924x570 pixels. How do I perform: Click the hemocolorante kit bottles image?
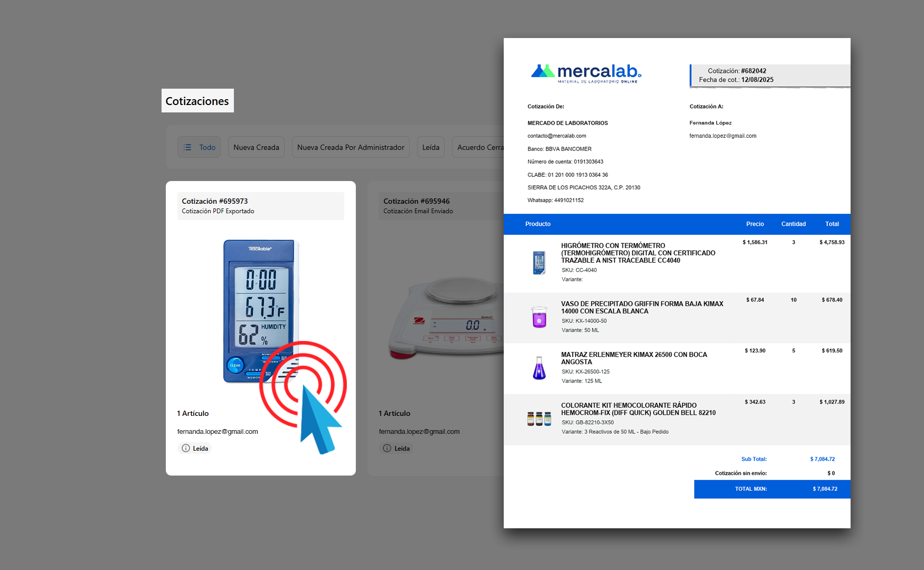pyautogui.click(x=539, y=419)
